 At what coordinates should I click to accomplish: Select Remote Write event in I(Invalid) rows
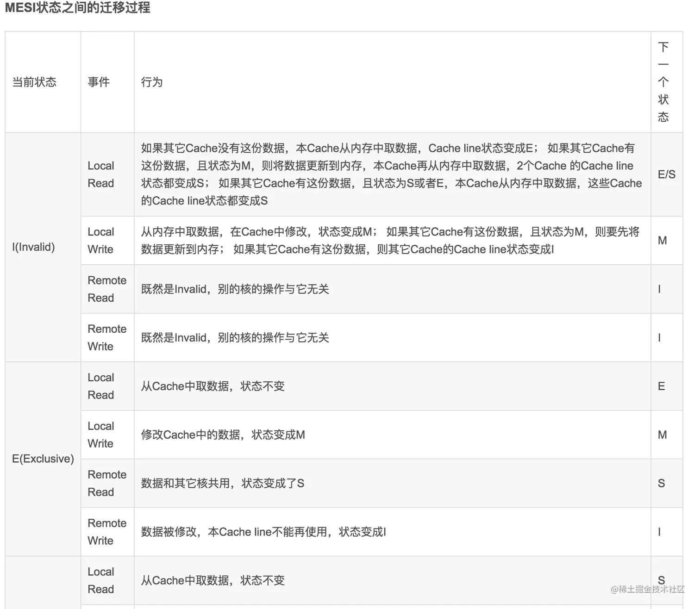[107, 338]
